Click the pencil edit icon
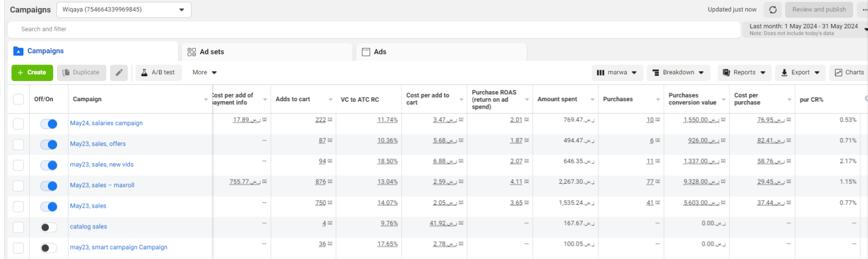The image size is (868, 259). [x=119, y=72]
